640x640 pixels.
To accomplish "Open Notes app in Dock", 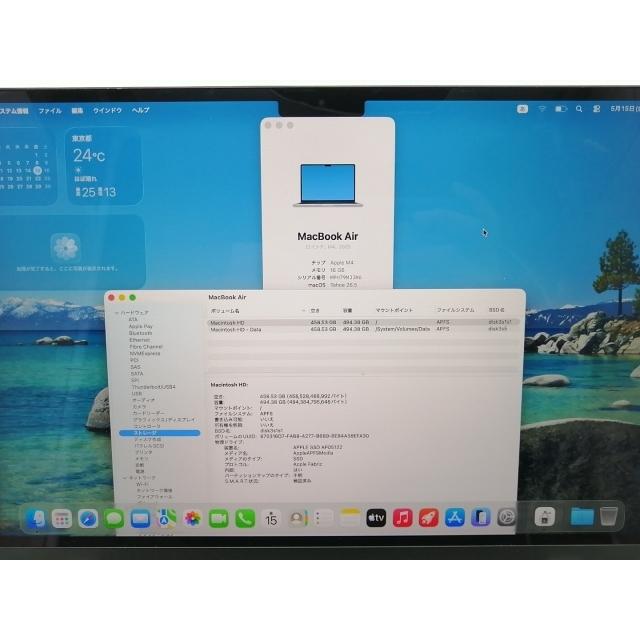I will pos(350,519).
